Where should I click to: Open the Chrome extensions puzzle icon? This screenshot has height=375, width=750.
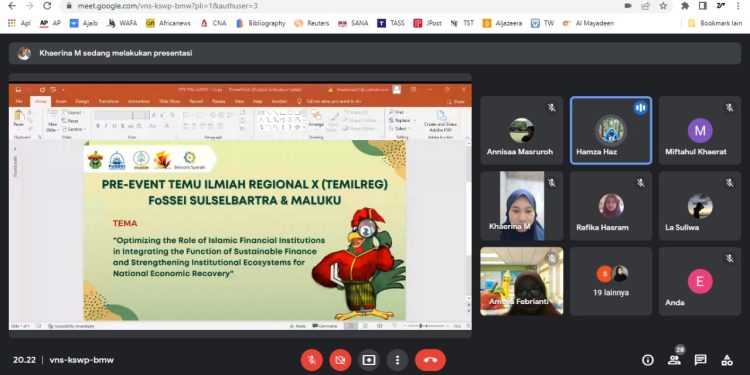685,6
